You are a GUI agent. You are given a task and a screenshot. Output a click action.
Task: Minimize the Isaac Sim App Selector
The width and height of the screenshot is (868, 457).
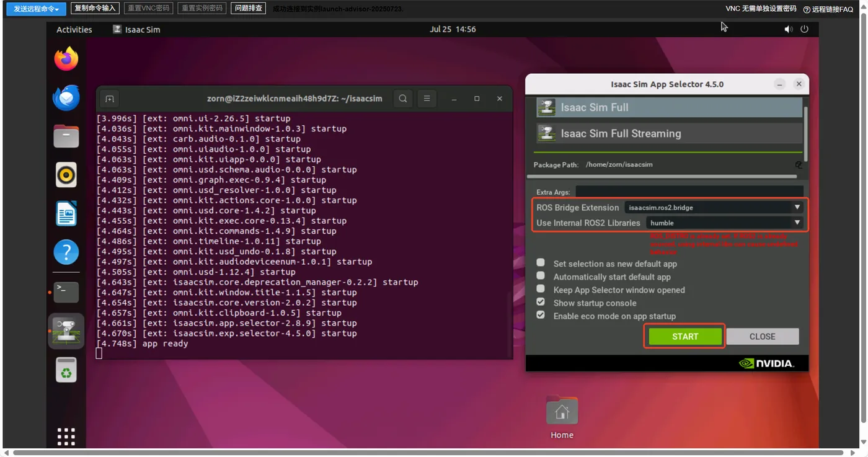(x=780, y=84)
